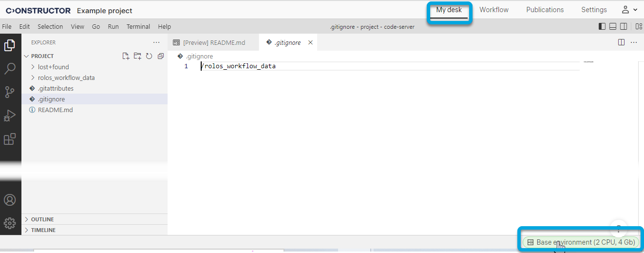Image resolution: width=644 pixels, height=253 pixels.
Task: Expand the OUTLINE section
Action: [x=42, y=219]
